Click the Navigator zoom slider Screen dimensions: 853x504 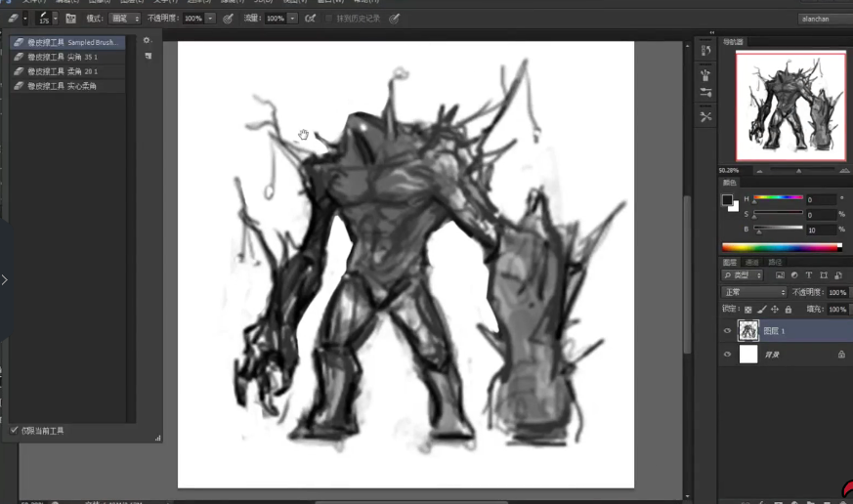click(x=801, y=171)
